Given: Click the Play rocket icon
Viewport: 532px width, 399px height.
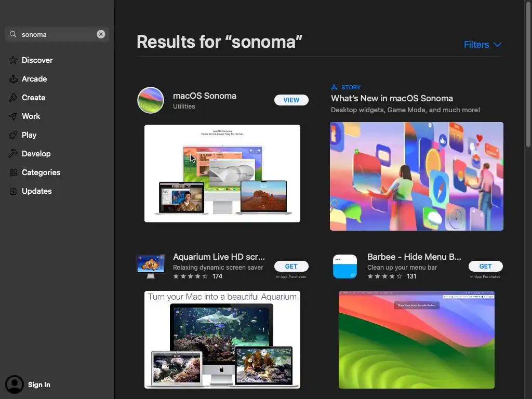Looking at the screenshot, I should [x=13, y=135].
